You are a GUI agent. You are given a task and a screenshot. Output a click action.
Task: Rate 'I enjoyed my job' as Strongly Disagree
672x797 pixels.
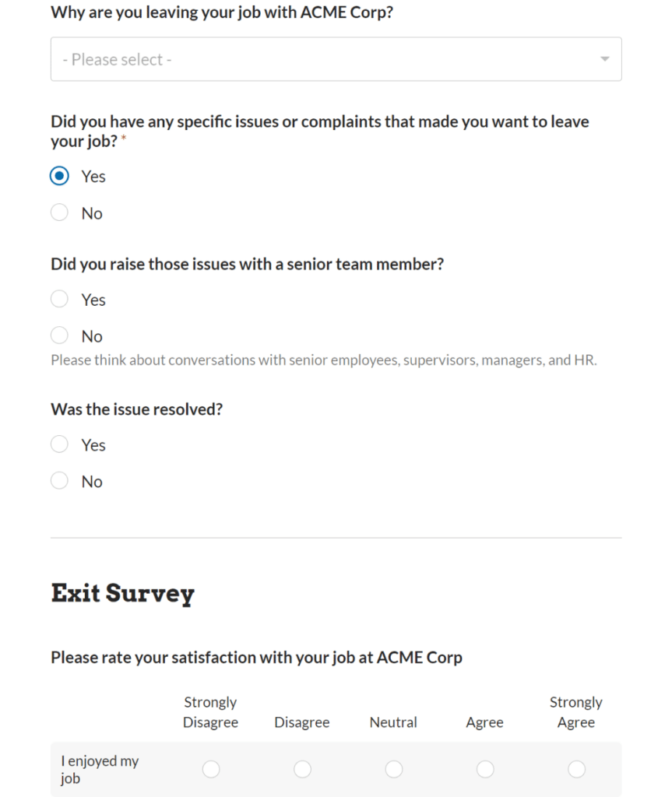click(210, 768)
